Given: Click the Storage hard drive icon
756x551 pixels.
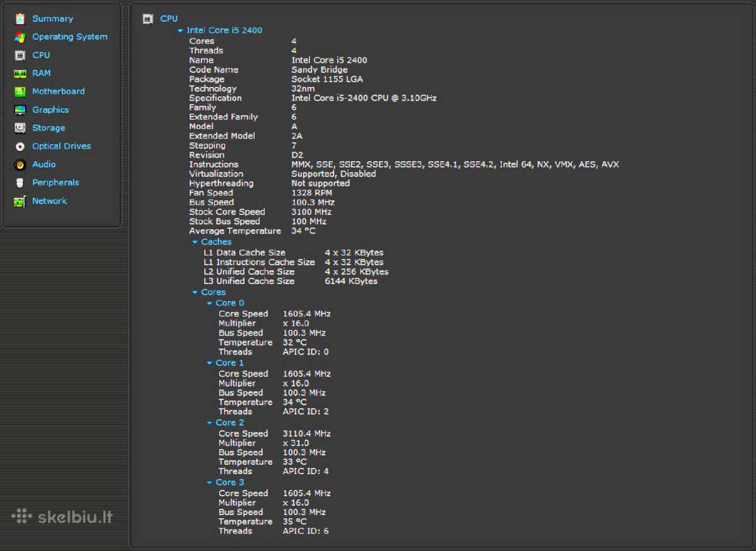Looking at the screenshot, I should tap(20, 128).
